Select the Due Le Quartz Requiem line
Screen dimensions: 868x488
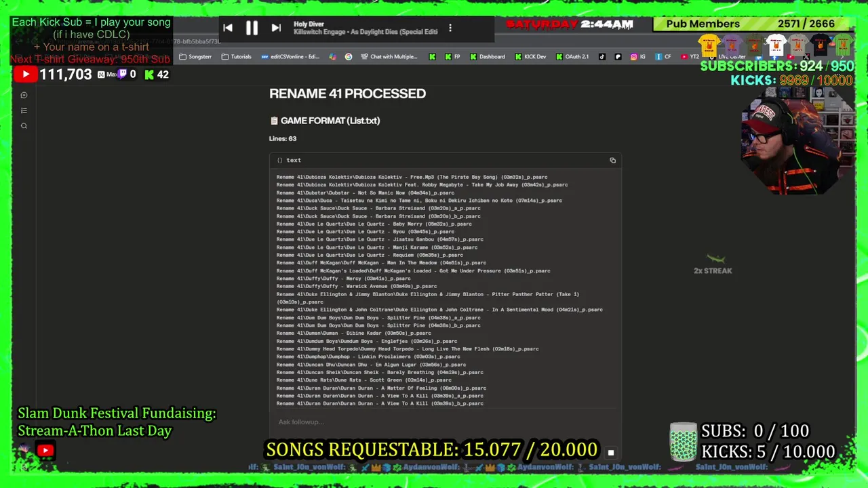pyautogui.click(x=370, y=255)
